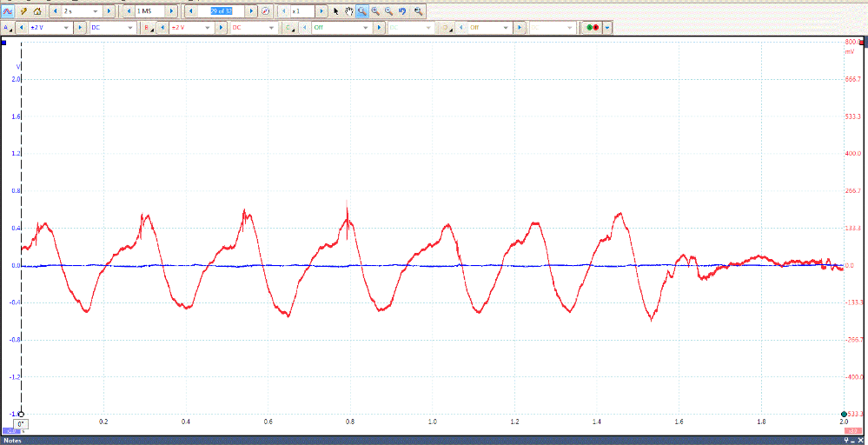Viewport: 868px width, 445px height.
Task: Click the lightning bolt auto setup icon
Action: (x=23, y=11)
